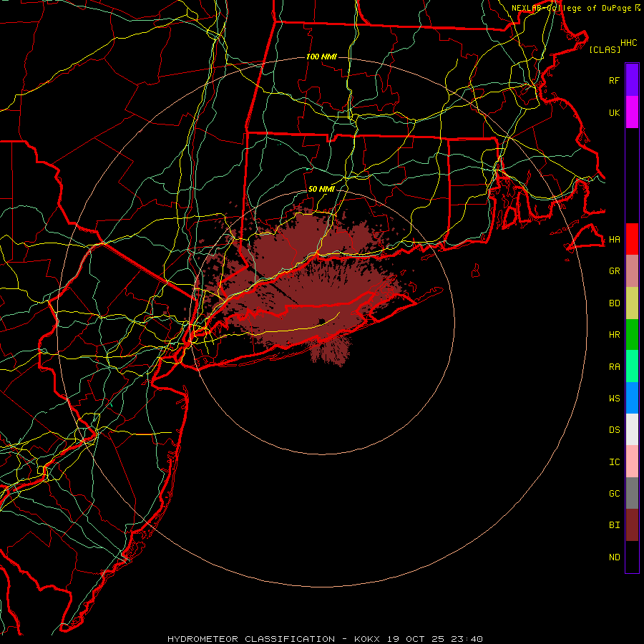Screen dimensions: 644x644
Task: Click the GC gray legend swatch
Action: click(632, 493)
